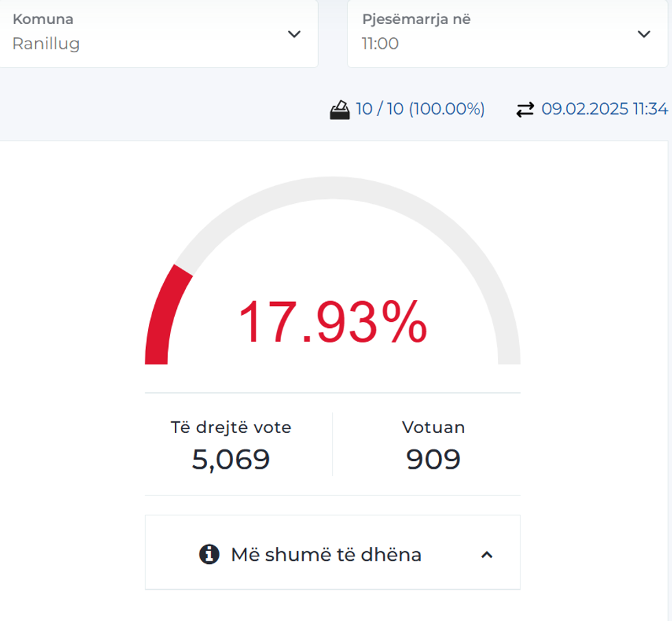Select the 5,069 eligible voters number
Screen dimensions: 672x621
click(x=231, y=459)
